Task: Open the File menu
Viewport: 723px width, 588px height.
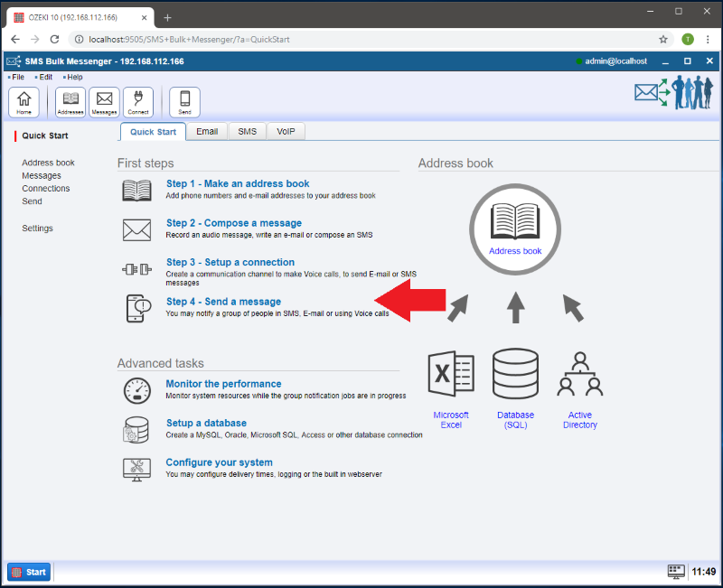Action: [x=17, y=78]
